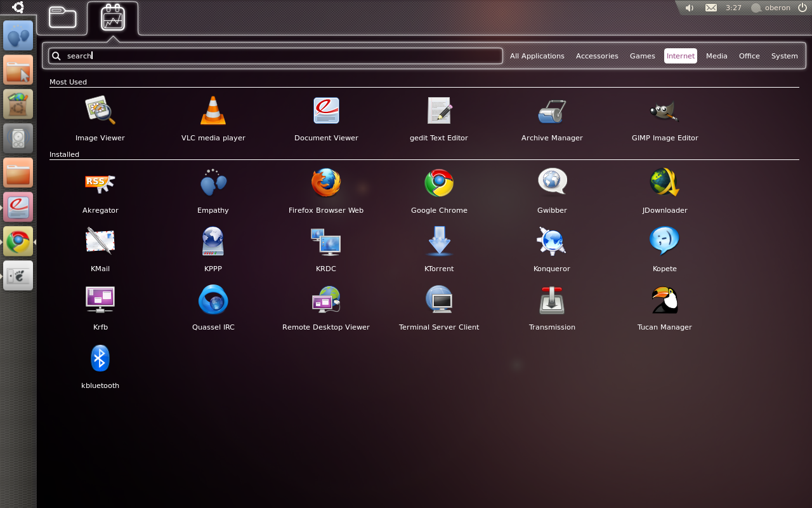
Task: Open kbluetooth application
Action: [x=100, y=359]
